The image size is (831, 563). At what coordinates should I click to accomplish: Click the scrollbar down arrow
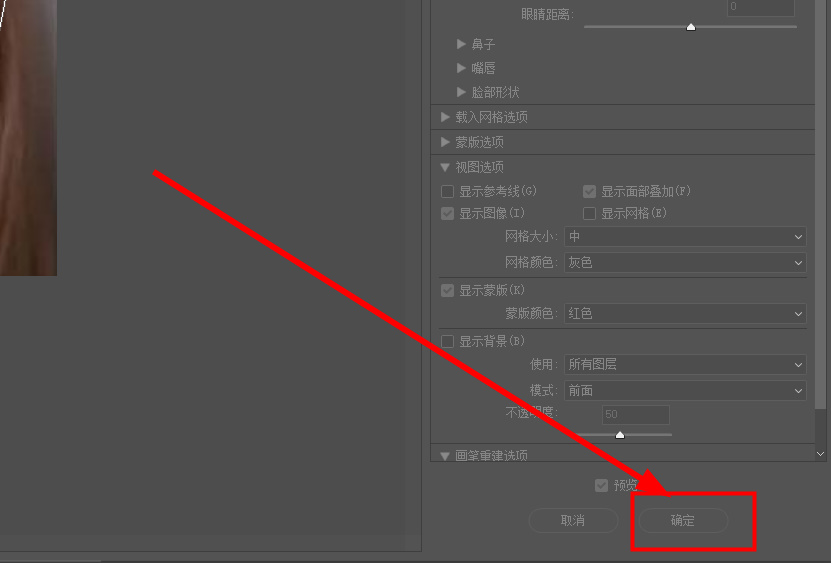[x=820, y=454]
